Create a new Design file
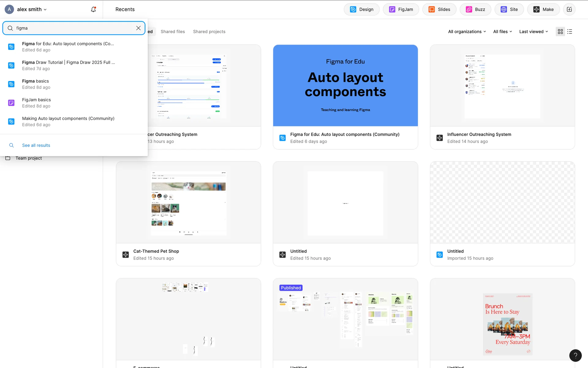Screen dimensions: 588x368 click(x=361, y=10)
